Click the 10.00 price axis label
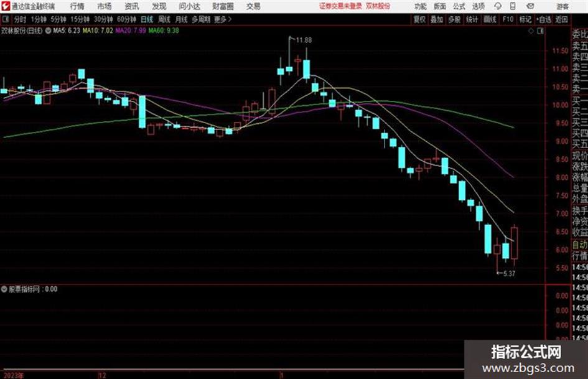588x379 pixels. tap(560, 105)
